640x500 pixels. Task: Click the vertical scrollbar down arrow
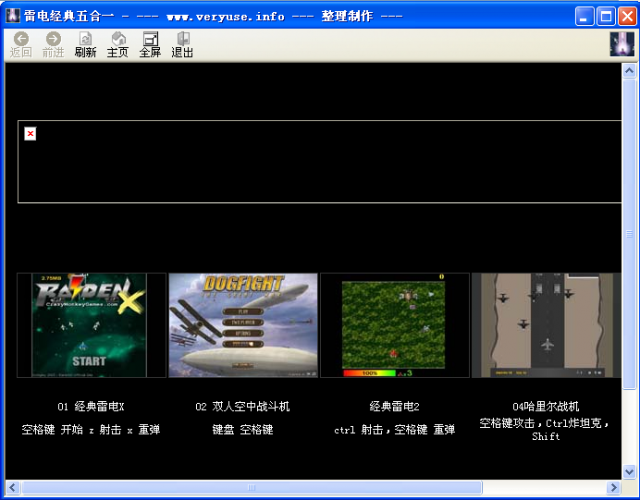[x=629, y=472]
